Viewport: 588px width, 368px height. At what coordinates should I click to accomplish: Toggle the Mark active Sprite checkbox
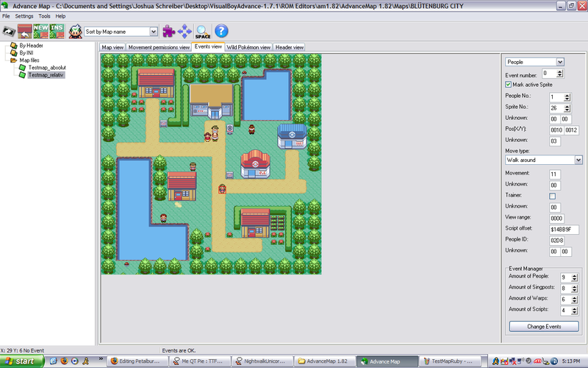(508, 85)
